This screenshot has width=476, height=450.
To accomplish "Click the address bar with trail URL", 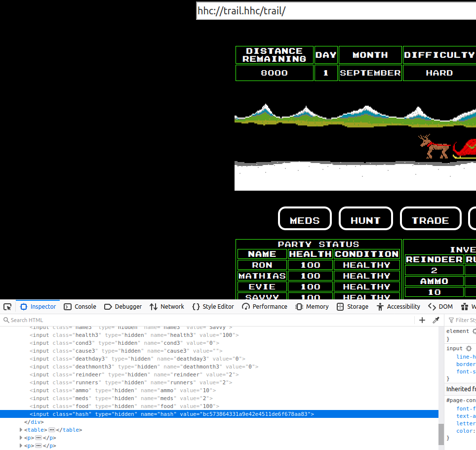I will (336, 11).
